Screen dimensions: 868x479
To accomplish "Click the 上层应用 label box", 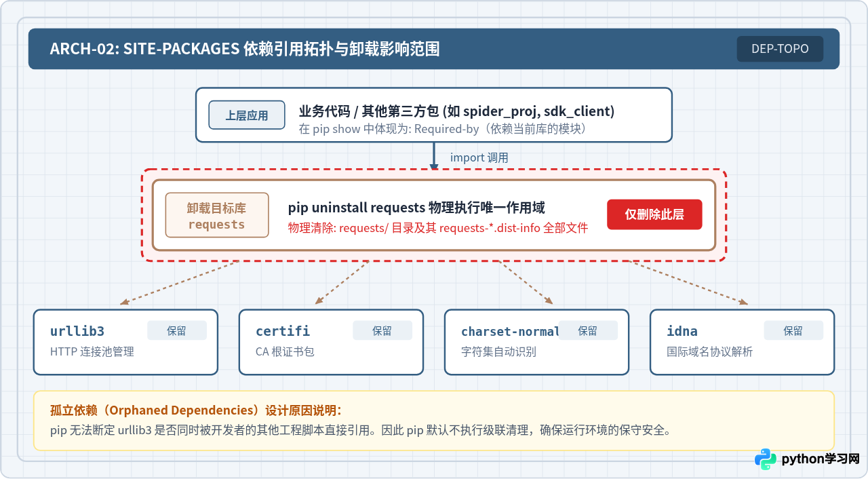I will point(247,115).
